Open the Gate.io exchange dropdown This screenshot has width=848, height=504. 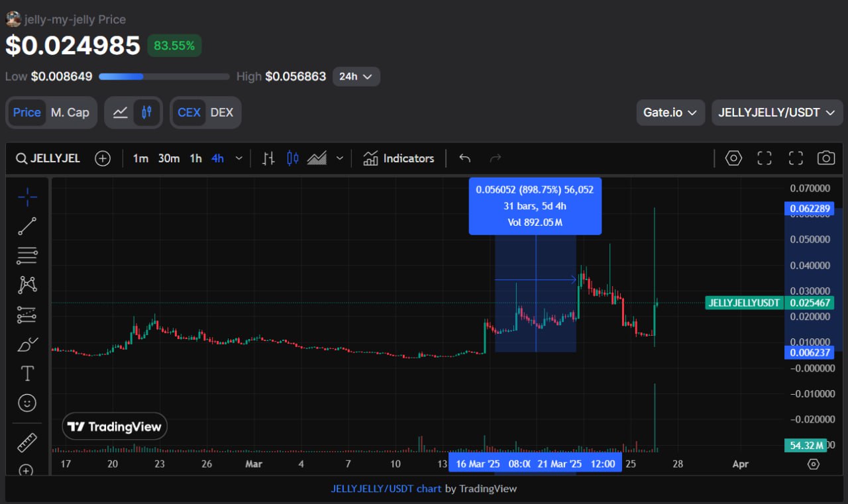click(x=670, y=113)
